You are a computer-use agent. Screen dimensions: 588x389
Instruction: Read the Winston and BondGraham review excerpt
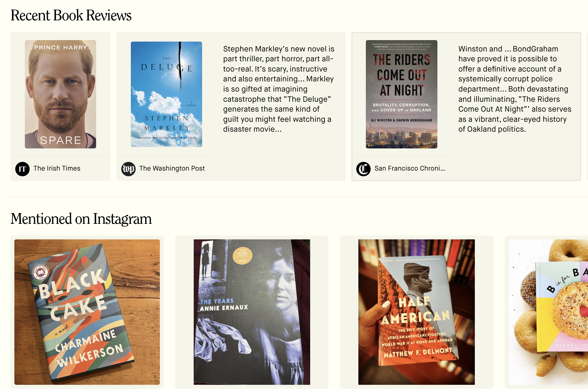(515, 89)
